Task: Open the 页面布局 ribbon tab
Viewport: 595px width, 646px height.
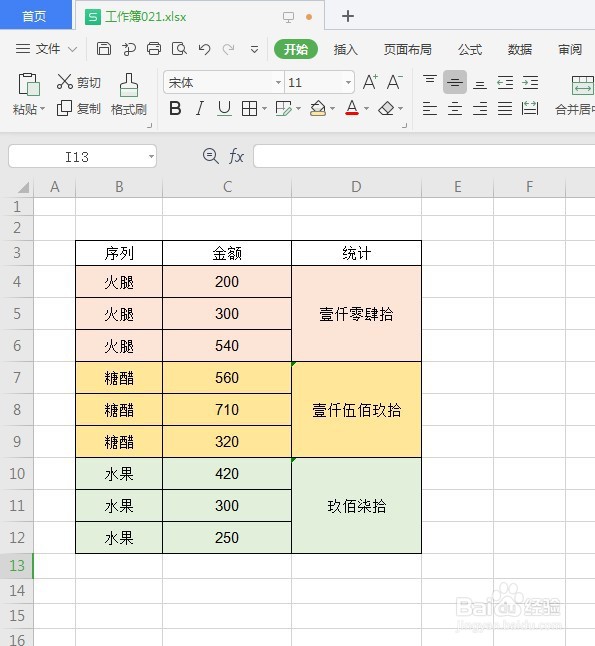Action: 408,50
